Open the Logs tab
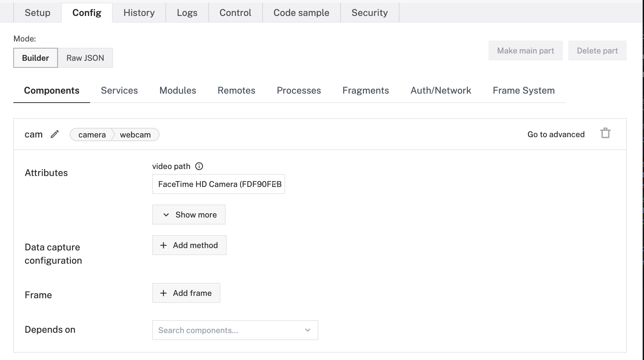The image size is (644, 360). (x=187, y=13)
